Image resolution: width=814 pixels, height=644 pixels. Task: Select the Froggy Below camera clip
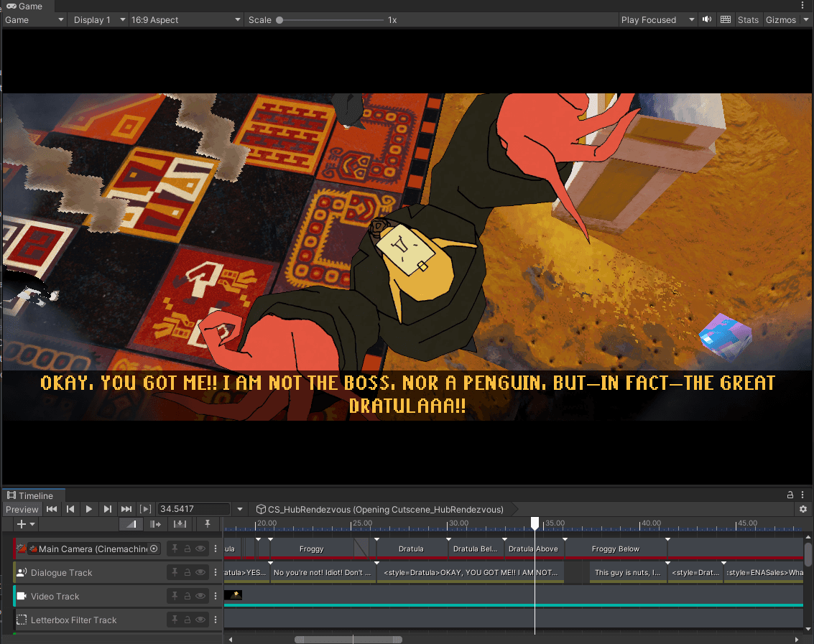(616, 549)
